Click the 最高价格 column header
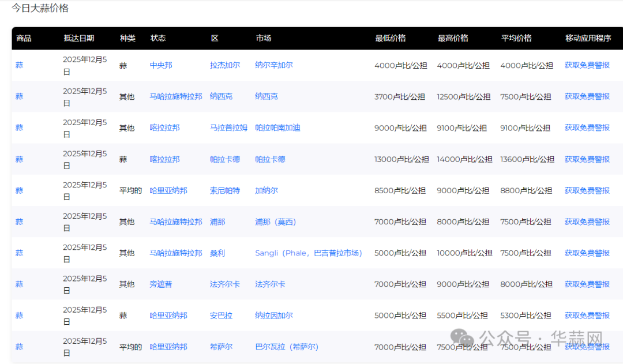Image resolution: width=623 pixels, height=364 pixels. [453, 38]
